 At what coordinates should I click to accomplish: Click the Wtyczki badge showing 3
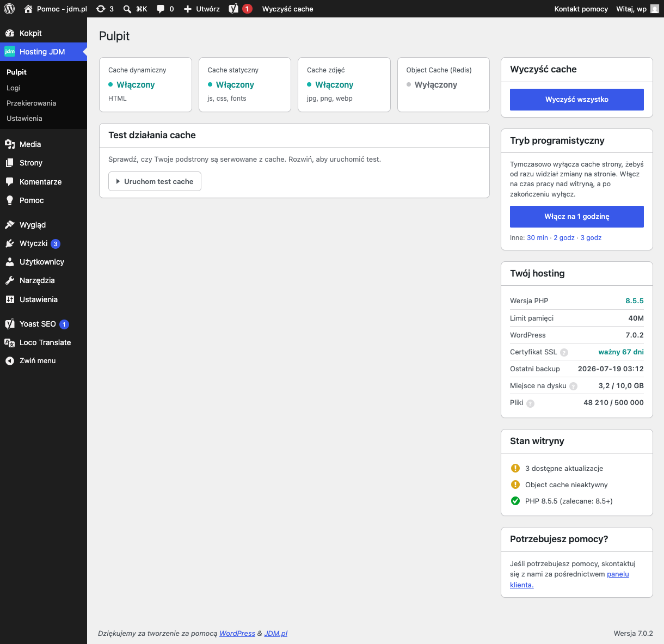56,244
